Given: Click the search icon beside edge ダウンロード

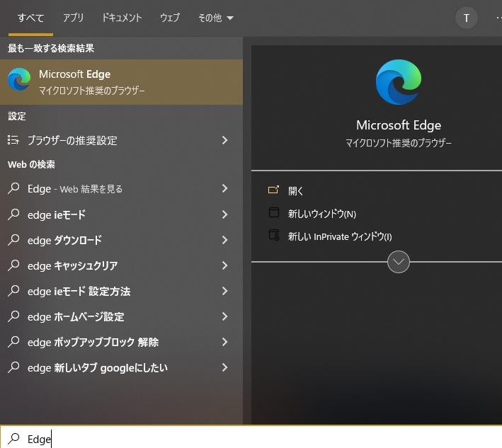Looking at the screenshot, I should (x=13, y=240).
